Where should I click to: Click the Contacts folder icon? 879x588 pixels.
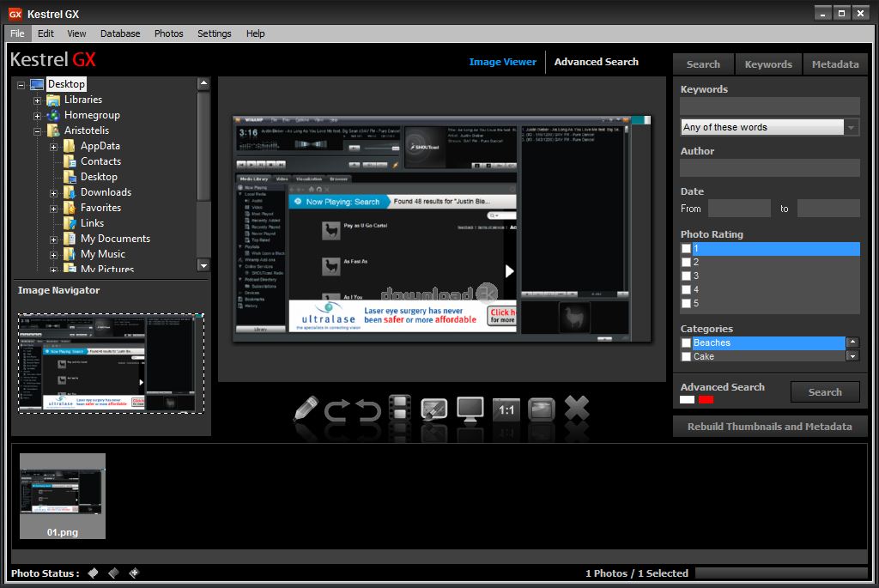pos(70,161)
